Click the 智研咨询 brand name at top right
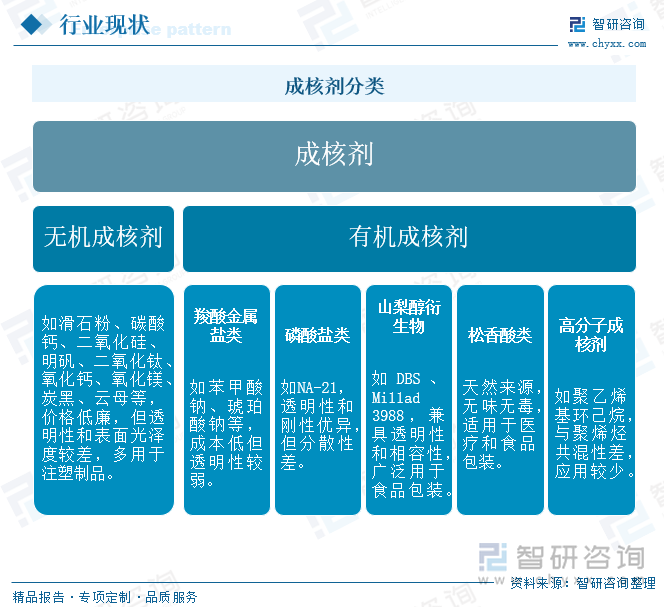 tap(618, 25)
